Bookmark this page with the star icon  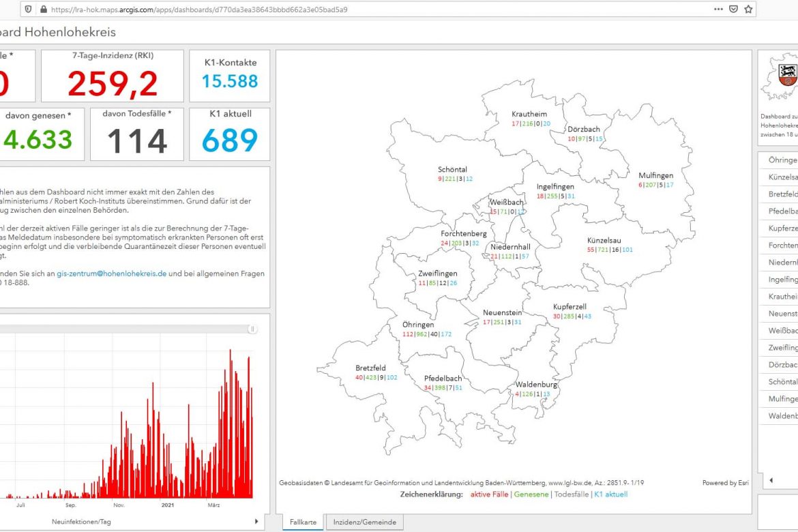[x=748, y=10]
